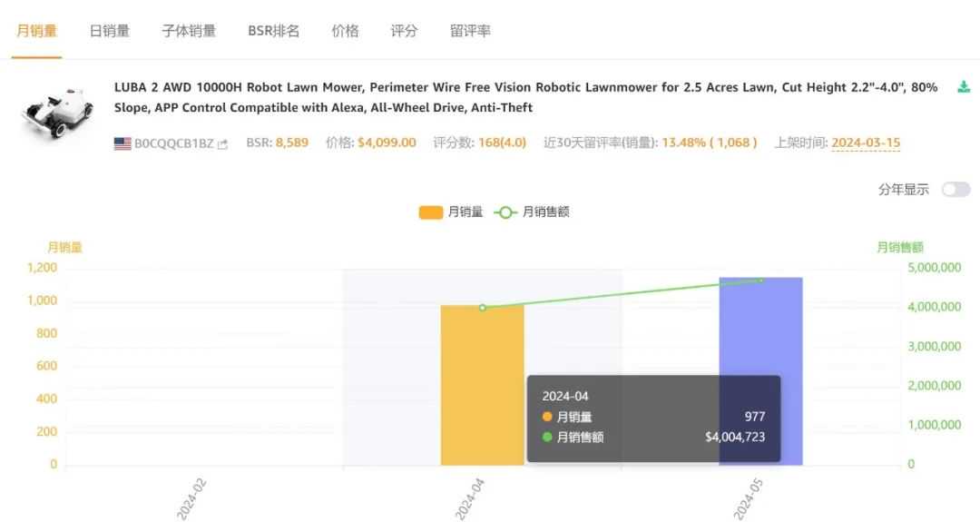
Task: Download chart data with green download icon
Action: [x=964, y=87]
